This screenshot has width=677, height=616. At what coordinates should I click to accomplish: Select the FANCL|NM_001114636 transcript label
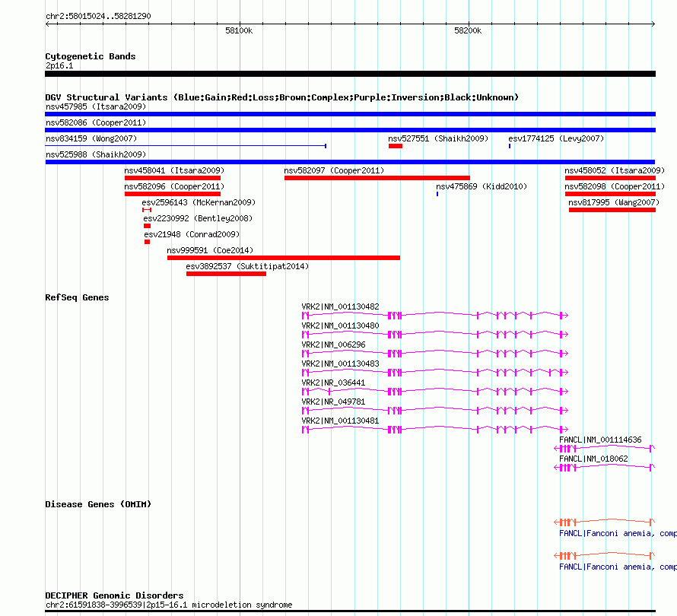pos(600,440)
